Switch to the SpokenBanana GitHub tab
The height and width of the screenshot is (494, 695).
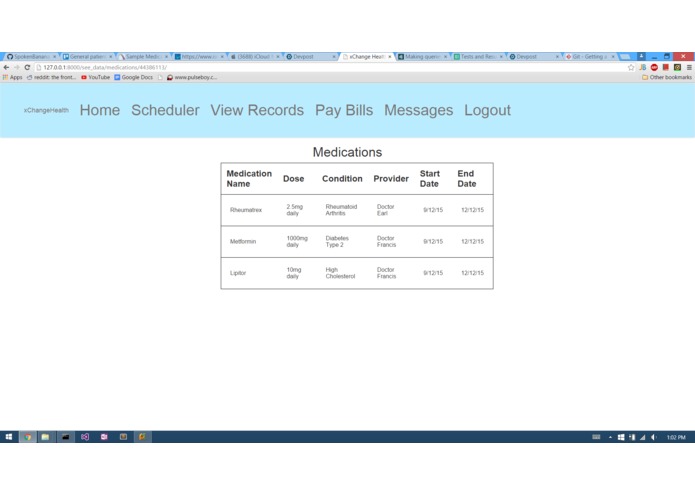(31, 57)
